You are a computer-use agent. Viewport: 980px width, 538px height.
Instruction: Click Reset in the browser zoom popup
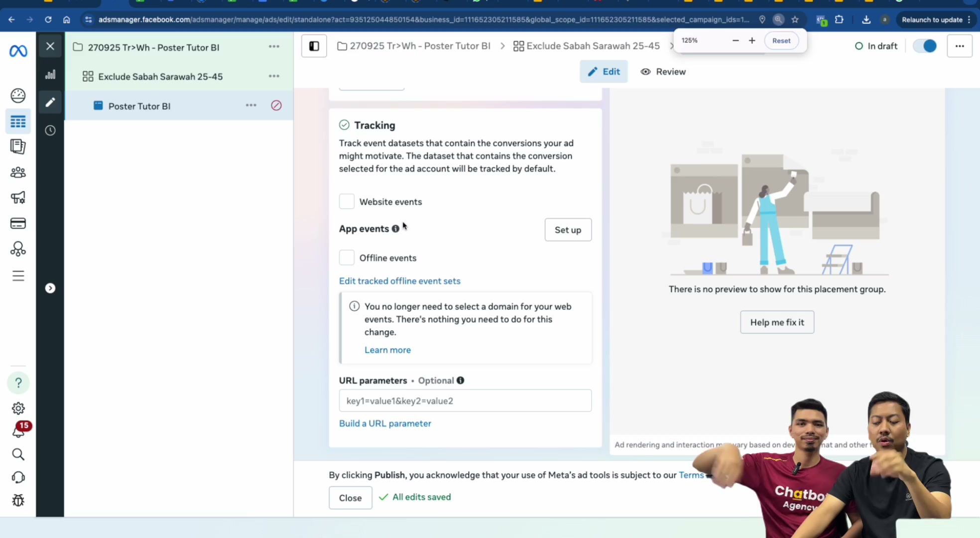781,41
